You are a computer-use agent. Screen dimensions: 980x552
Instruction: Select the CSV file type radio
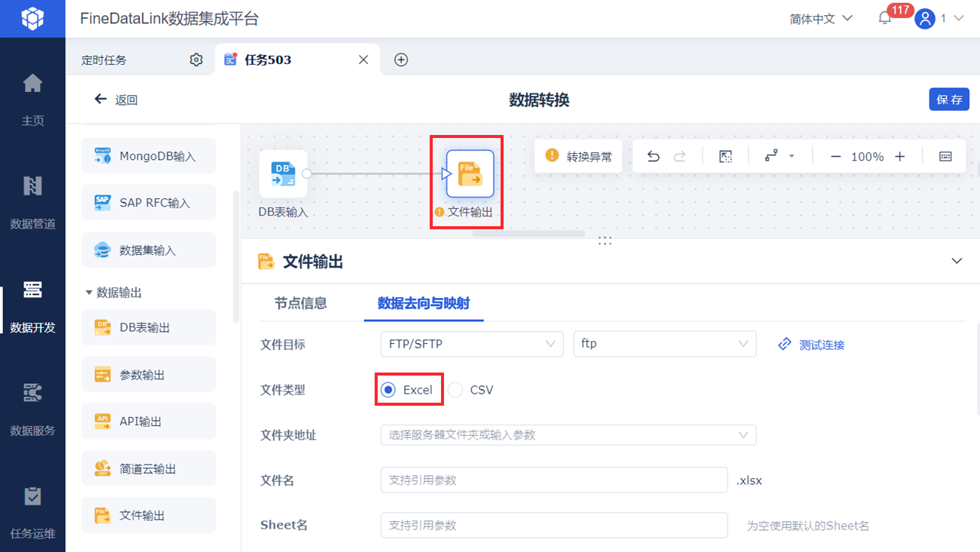click(455, 390)
